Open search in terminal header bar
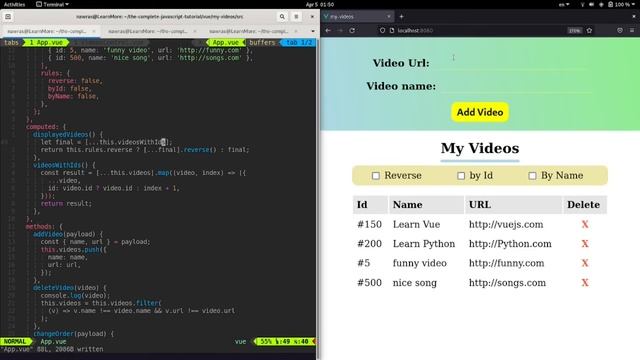 point(282,17)
